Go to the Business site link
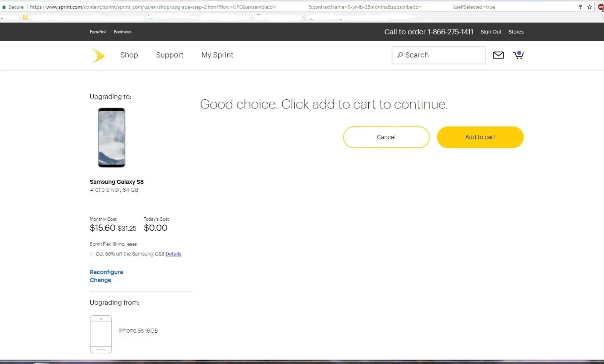This screenshot has width=604, height=364. click(123, 32)
